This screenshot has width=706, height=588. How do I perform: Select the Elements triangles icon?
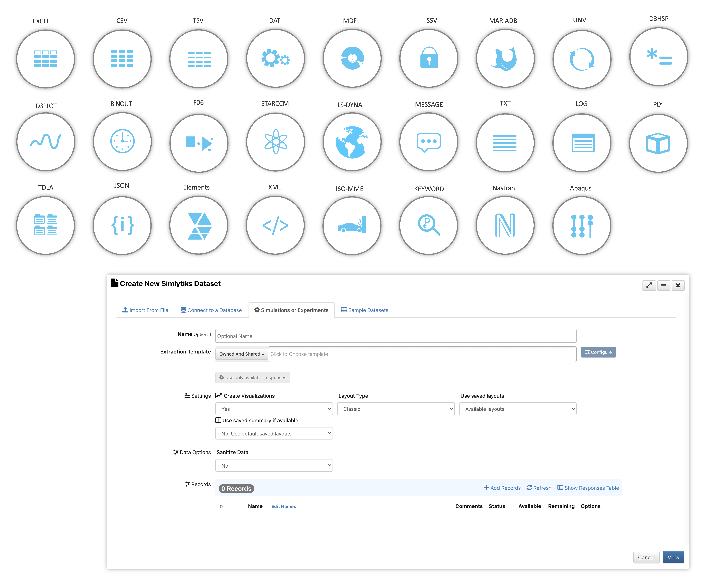coord(199,225)
